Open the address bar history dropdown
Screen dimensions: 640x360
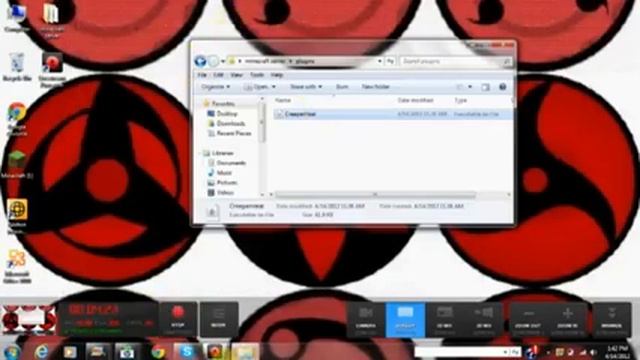380,61
